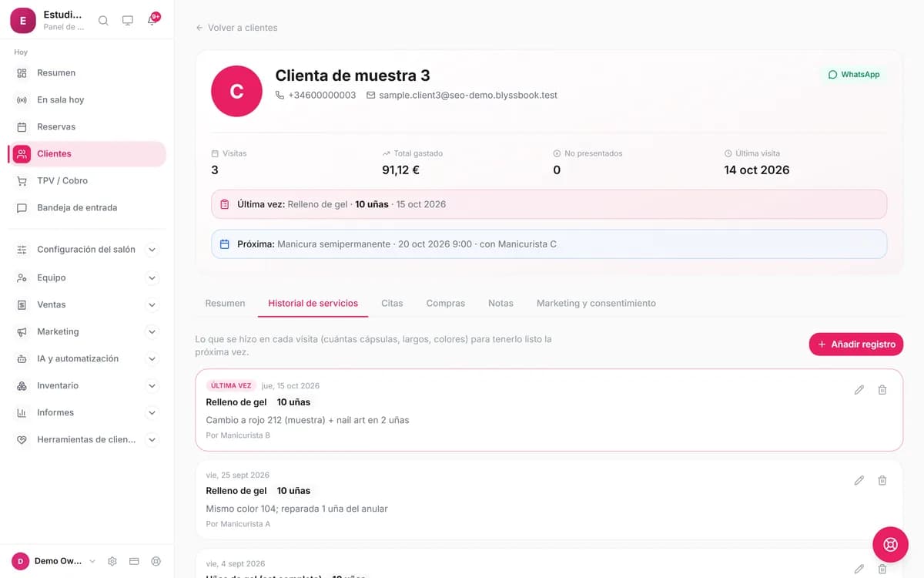This screenshot has width=924, height=578.
Task: Click the TPV cart icon
Action: [x=22, y=180]
